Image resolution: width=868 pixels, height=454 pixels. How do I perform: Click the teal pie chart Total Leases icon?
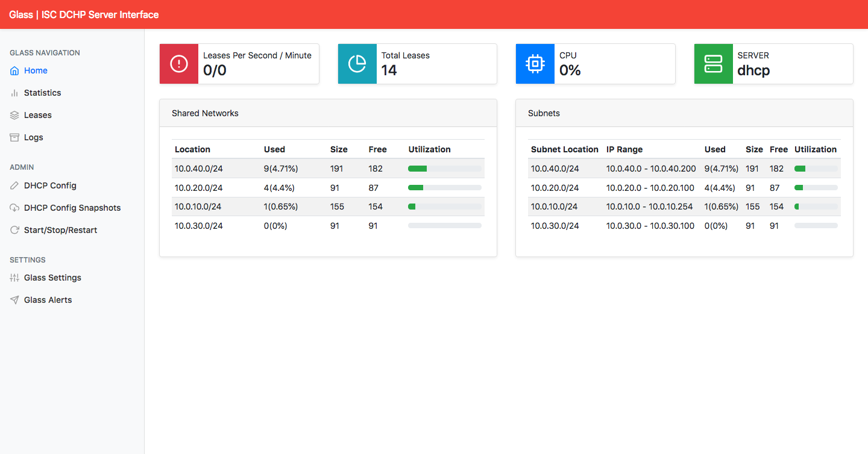click(357, 64)
